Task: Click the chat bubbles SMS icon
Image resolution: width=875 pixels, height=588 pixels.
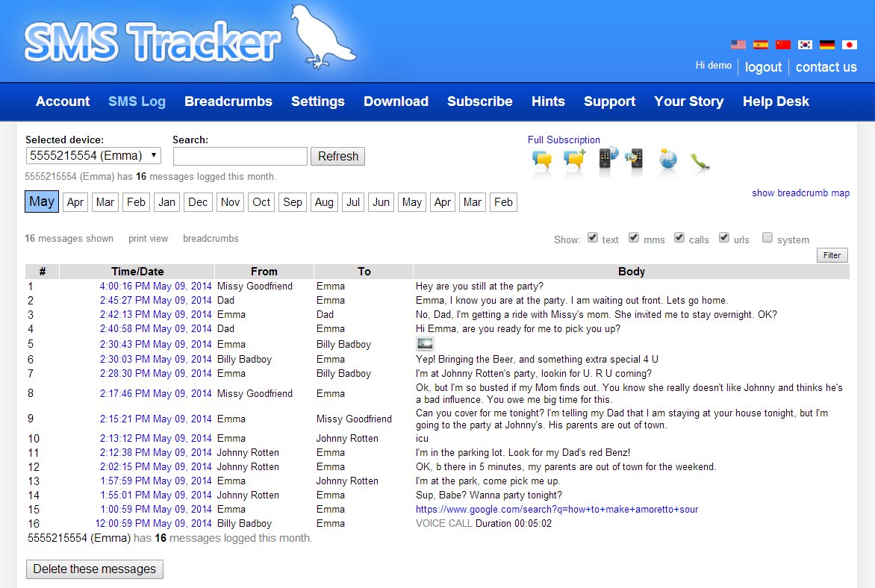Action: (x=542, y=160)
